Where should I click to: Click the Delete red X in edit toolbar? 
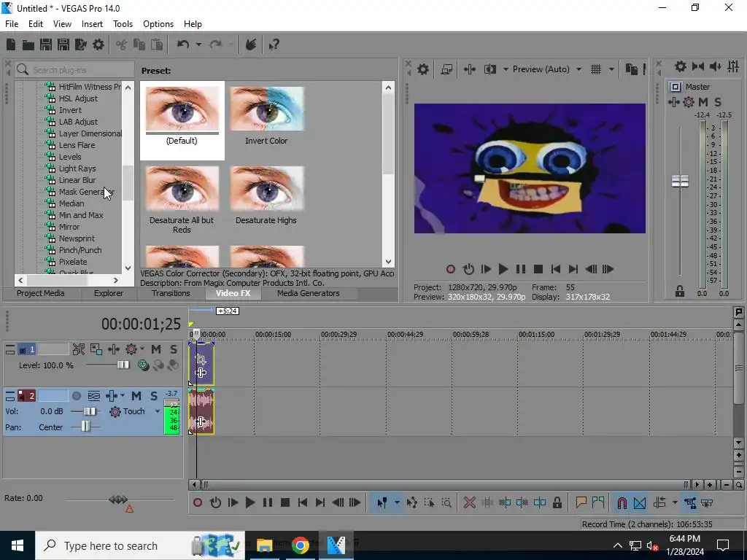point(469,503)
